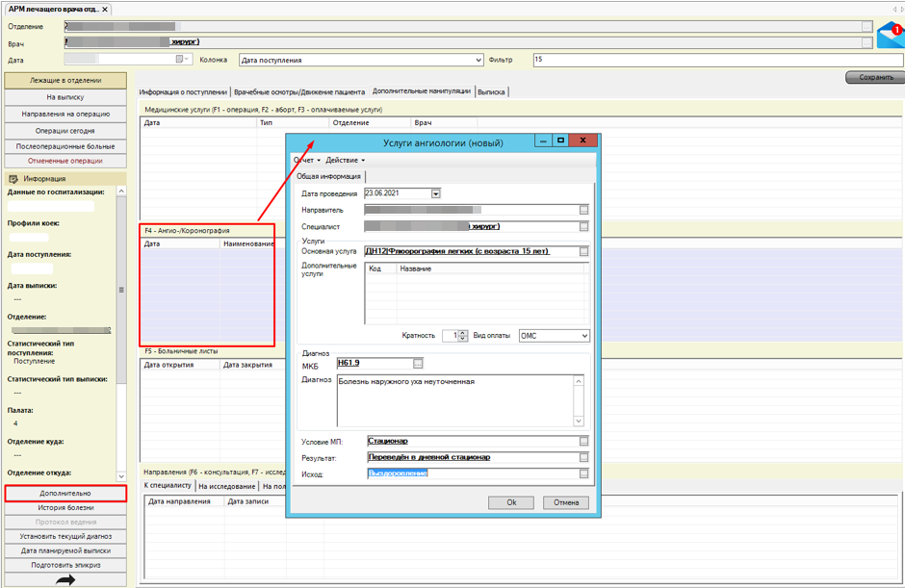Expand the Вид оплаты dropdown set to ОМС
This screenshot has width=905, height=588.
tap(584, 336)
